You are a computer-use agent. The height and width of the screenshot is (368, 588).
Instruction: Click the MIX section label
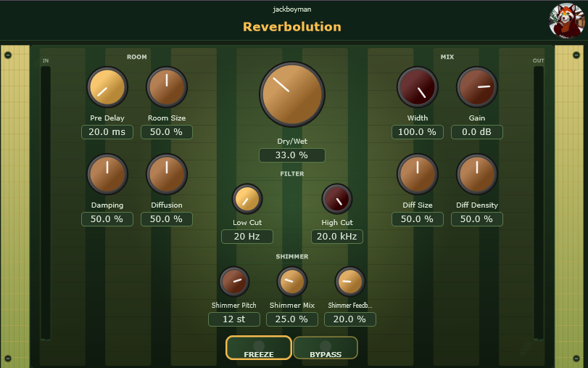tap(447, 57)
